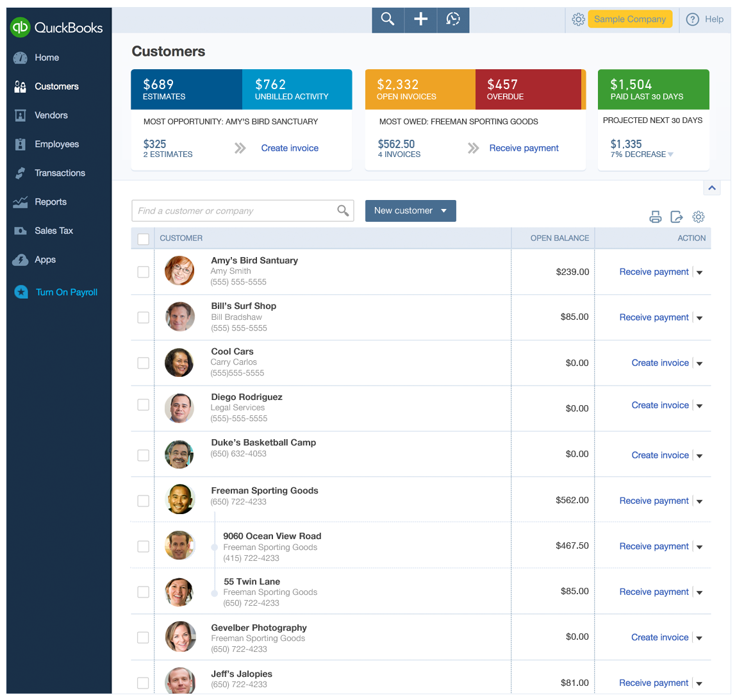
Task: Click Bill's Surf Shop avatar photo
Action: point(180,317)
